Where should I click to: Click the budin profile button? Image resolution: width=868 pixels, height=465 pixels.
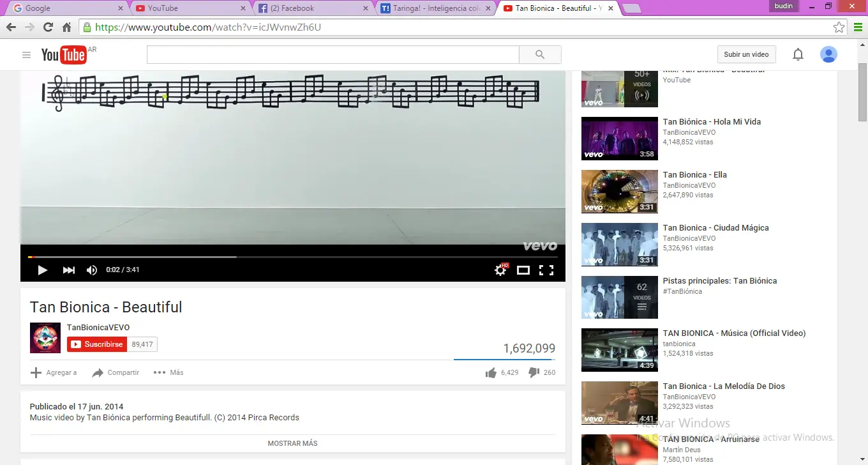coord(784,6)
